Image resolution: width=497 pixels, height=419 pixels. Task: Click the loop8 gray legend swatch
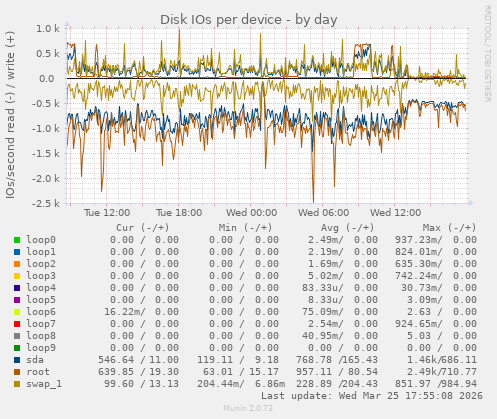(17, 336)
